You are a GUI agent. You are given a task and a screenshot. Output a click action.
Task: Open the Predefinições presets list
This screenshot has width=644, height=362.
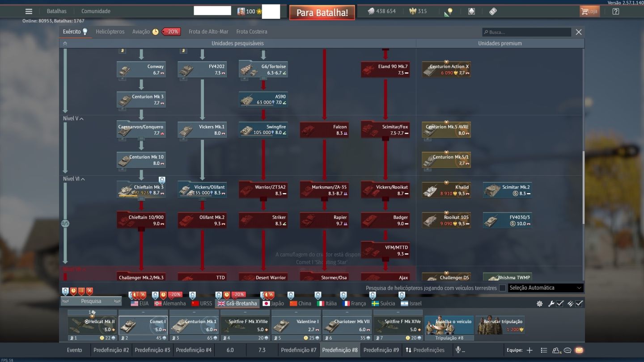pos(425,350)
